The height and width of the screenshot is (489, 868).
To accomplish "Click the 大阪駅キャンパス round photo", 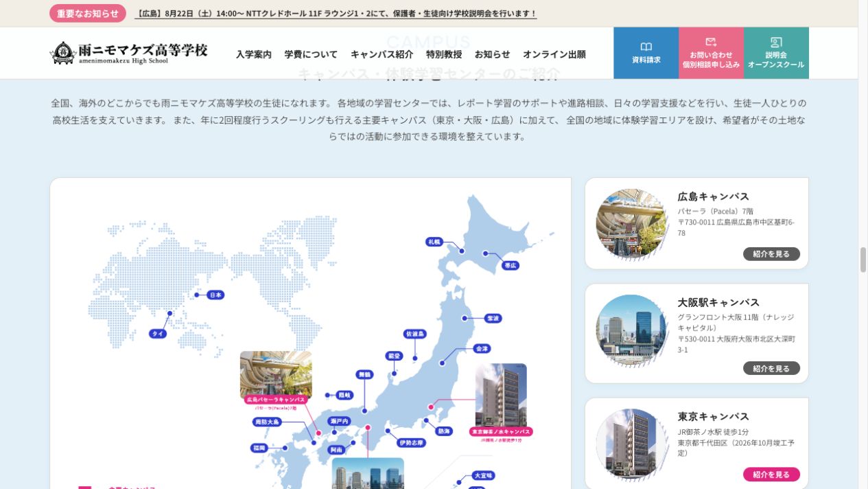I will pos(631,330).
